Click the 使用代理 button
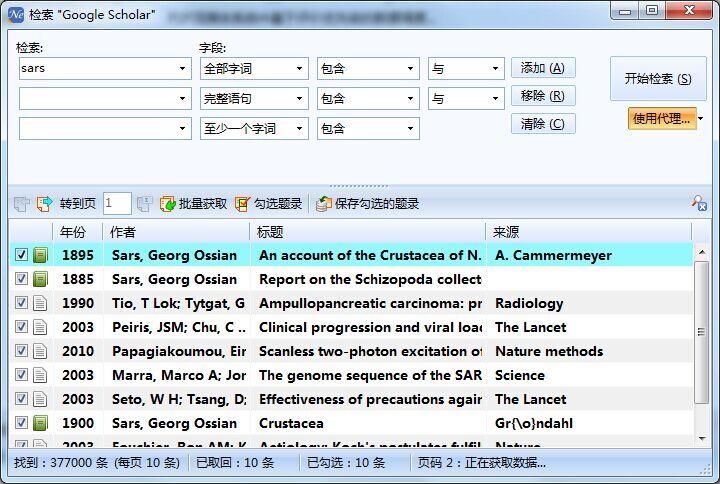The image size is (720, 484). tap(662, 118)
